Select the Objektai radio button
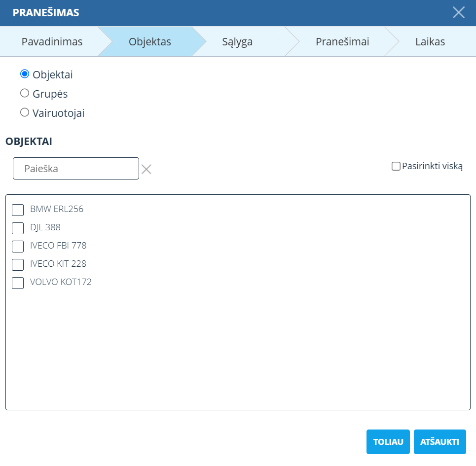This screenshot has width=476, height=466. coord(25,73)
